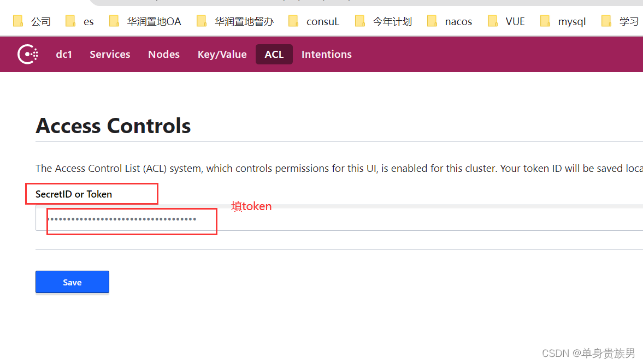Switch to the Services tab
The width and height of the screenshot is (643, 364).
coord(110,54)
